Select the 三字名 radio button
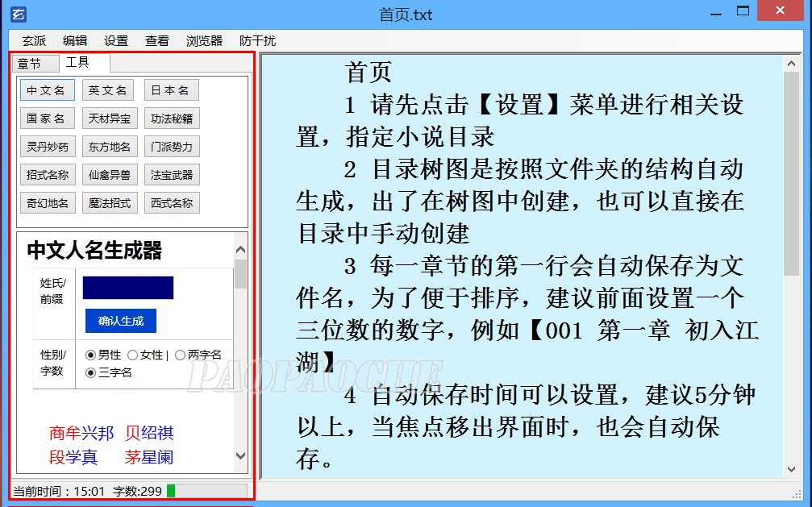This screenshot has width=812, height=507. [x=90, y=373]
